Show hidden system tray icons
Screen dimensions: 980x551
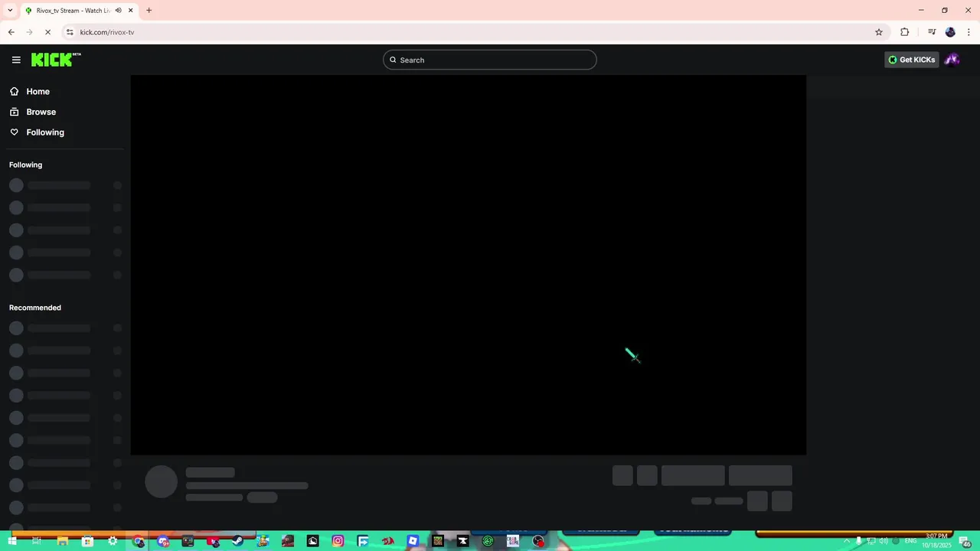[x=847, y=541]
